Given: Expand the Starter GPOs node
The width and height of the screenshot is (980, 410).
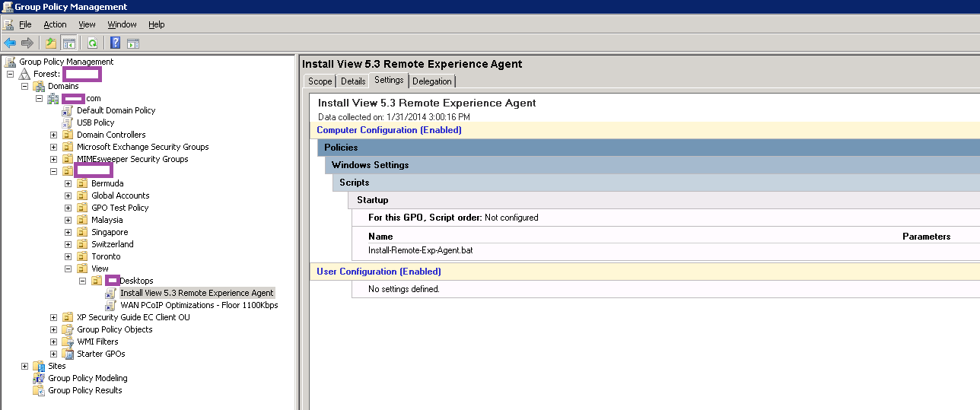Looking at the screenshot, I should click(53, 354).
